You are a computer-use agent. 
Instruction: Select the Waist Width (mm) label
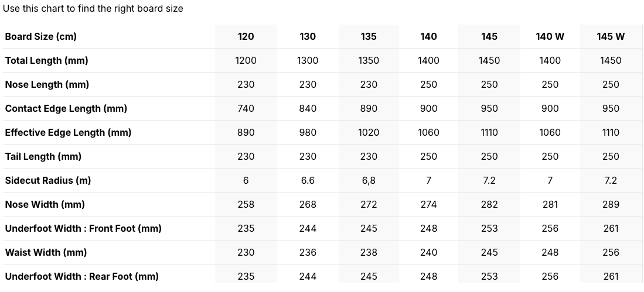[46, 253]
